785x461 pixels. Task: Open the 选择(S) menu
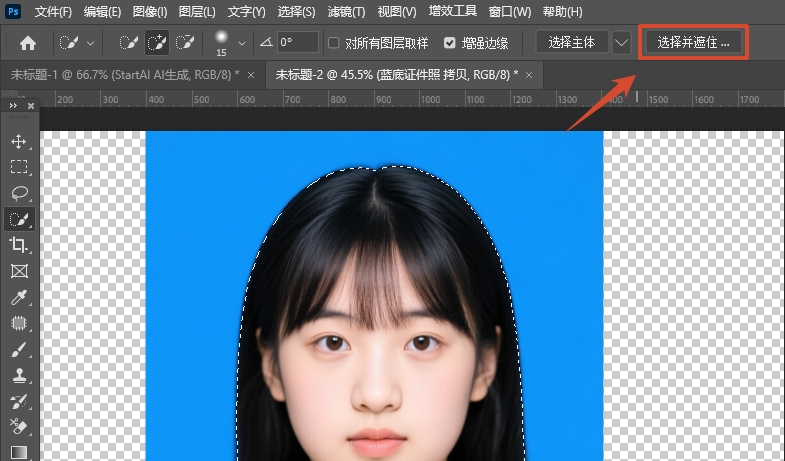296,12
